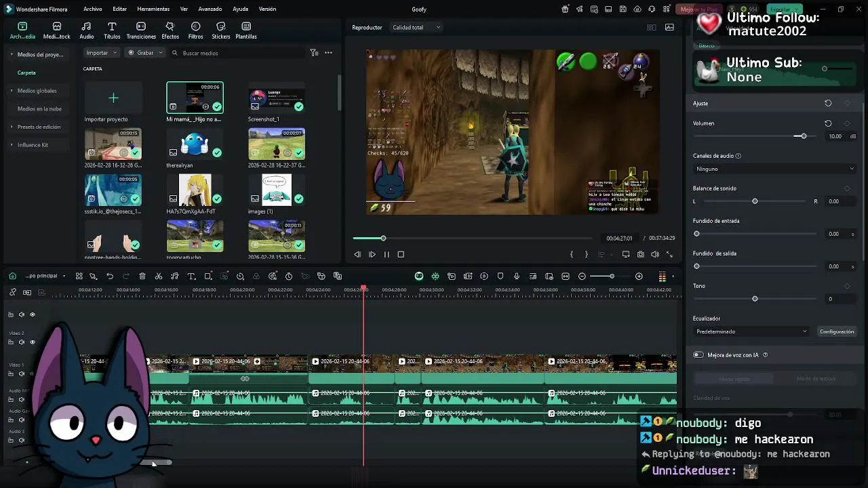This screenshot has width=868, height=488.
Task: Pause the preview playback
Action: point(387,254)
